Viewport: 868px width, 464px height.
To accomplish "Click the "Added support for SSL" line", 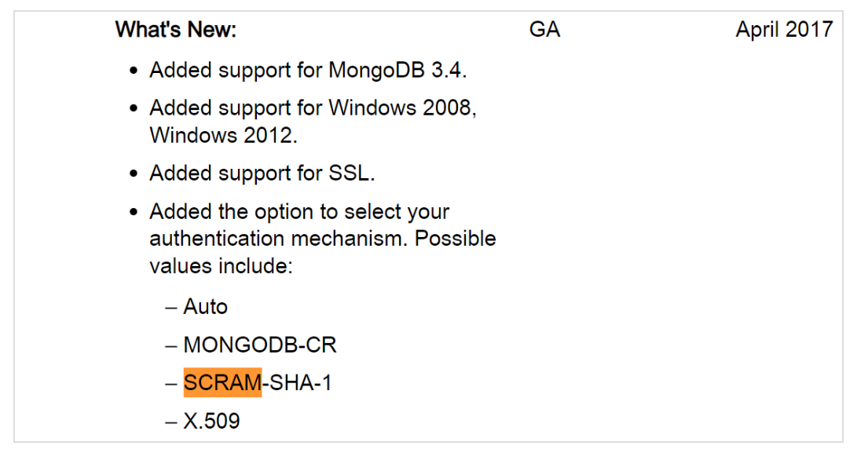I will click(262, 174).
